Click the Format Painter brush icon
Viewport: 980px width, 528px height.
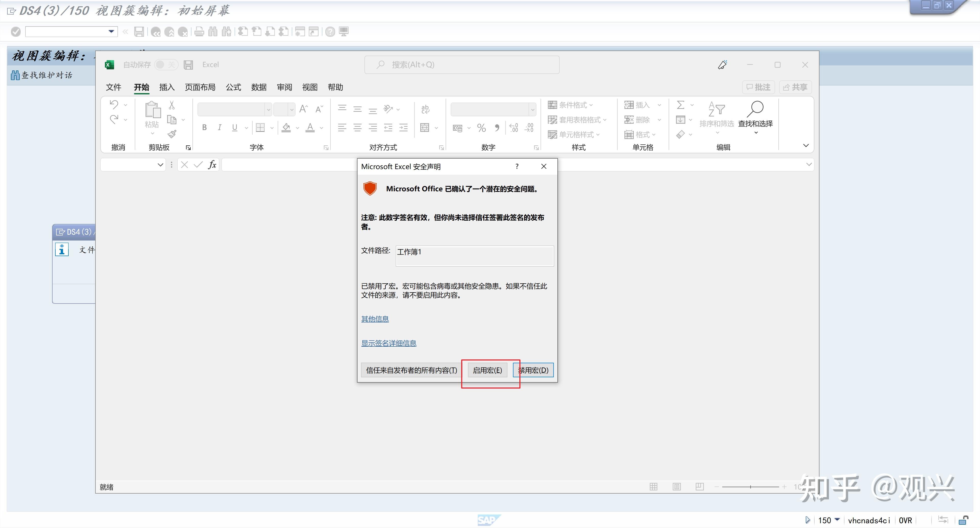click(x=172, y=134)
